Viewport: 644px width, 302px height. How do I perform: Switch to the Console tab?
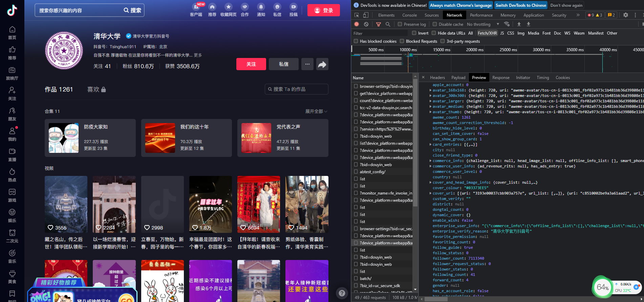tap(409, 15)
